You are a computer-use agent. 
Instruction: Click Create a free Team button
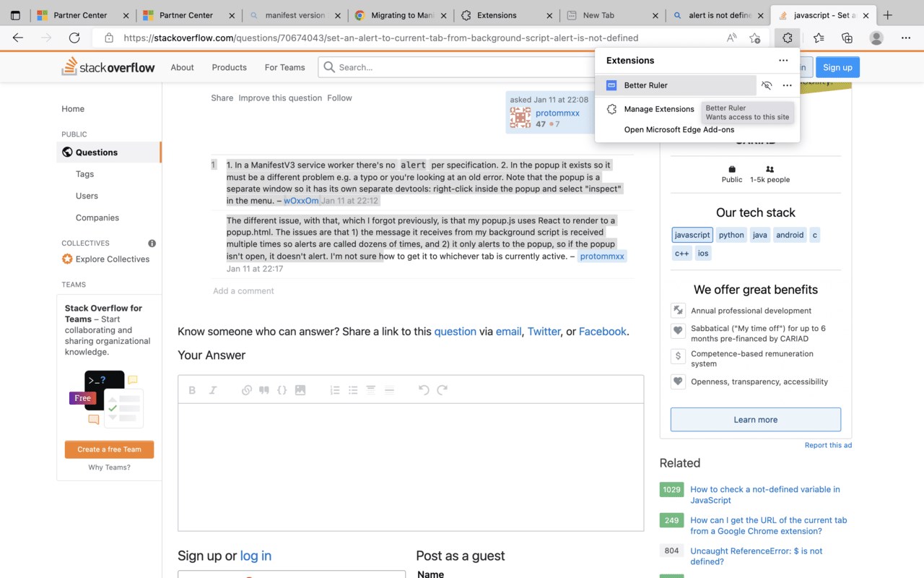point(109,449)
